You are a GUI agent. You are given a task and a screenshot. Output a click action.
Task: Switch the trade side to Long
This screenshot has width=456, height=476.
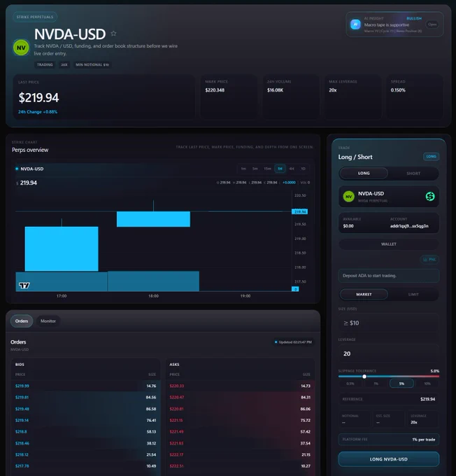[x=364, y=173]
